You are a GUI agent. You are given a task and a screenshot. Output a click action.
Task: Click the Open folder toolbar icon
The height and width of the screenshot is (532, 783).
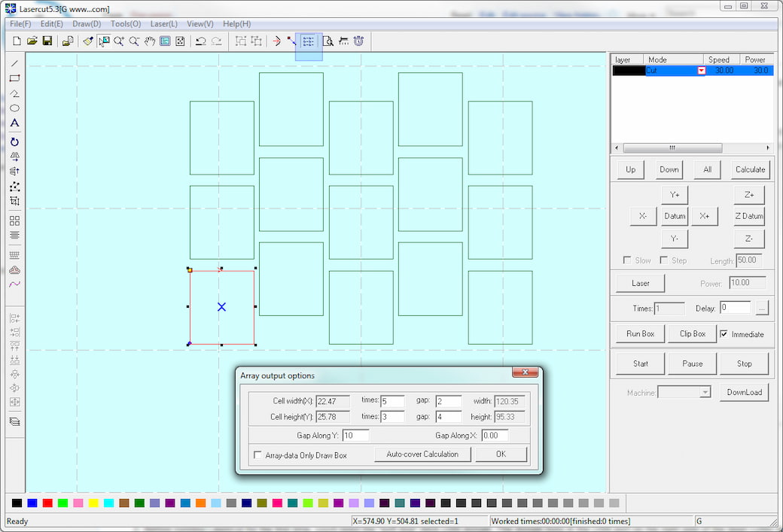[32, 41]
